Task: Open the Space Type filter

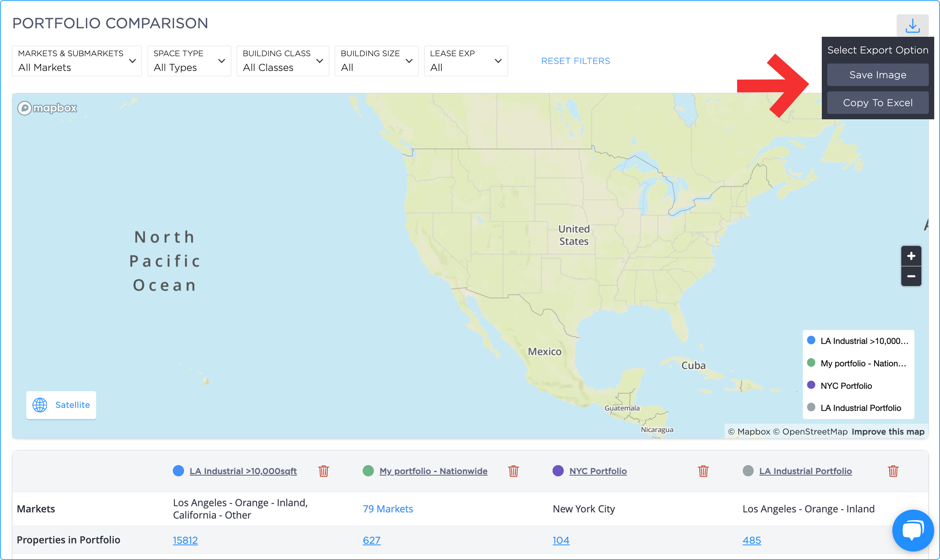Action: click(189, 61)
